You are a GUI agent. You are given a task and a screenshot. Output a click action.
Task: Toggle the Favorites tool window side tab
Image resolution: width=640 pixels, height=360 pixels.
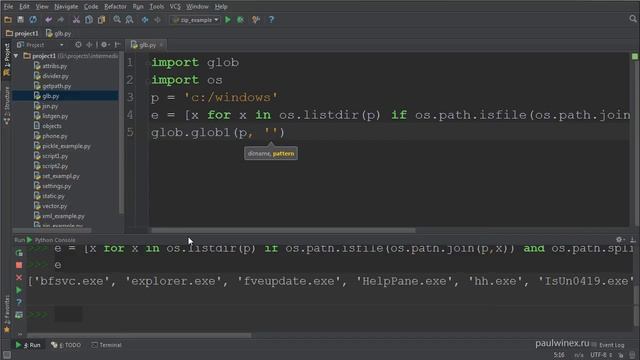(x=7, y=314)
